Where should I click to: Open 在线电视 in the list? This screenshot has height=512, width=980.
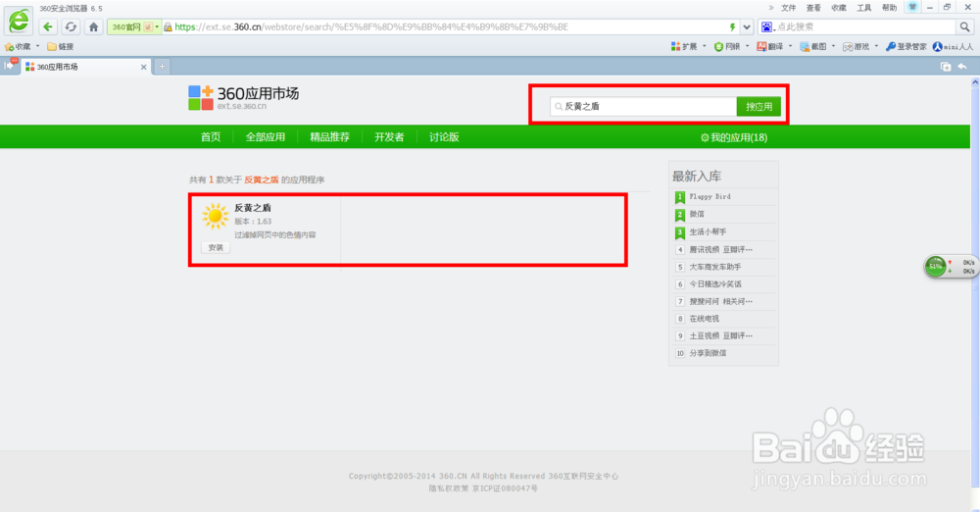(x=705, y=319)
